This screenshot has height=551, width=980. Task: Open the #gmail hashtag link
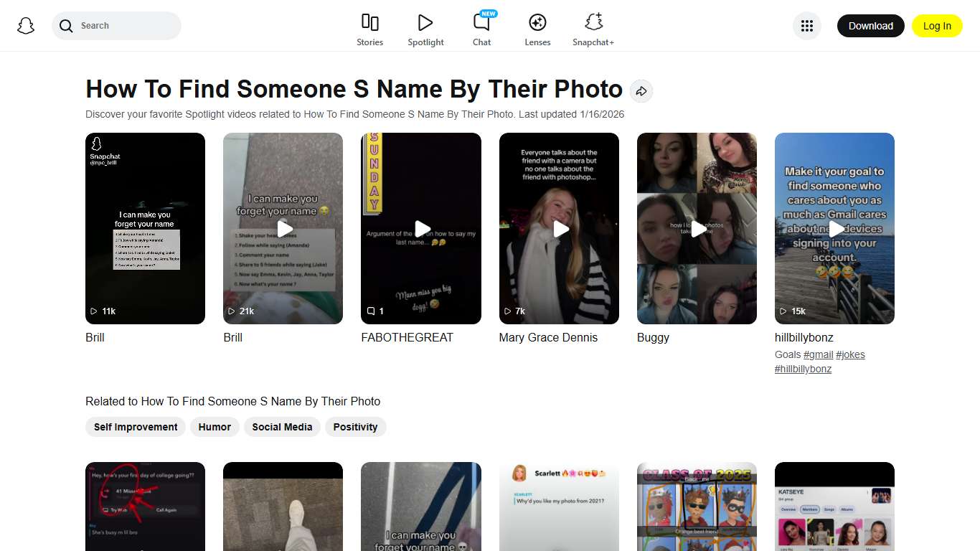tap(819, 354)
